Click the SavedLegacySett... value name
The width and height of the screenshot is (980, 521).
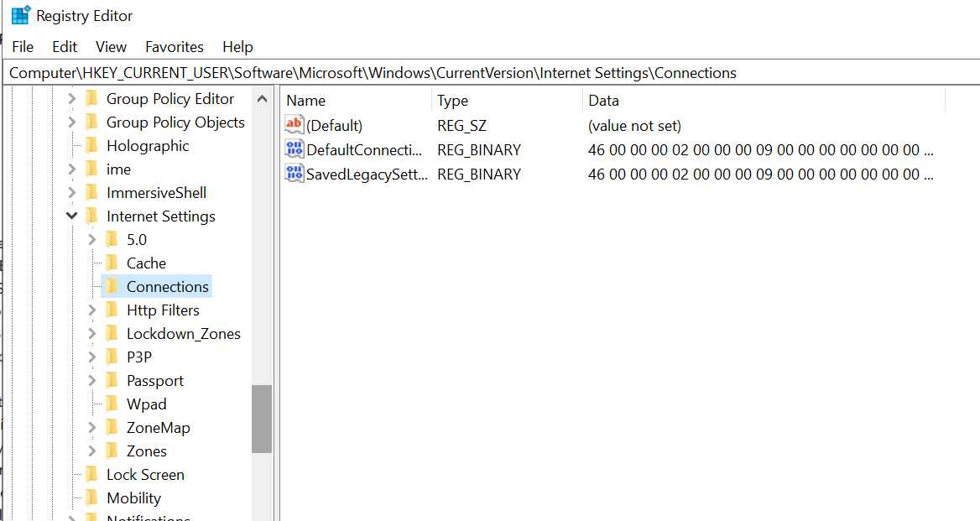367,175
